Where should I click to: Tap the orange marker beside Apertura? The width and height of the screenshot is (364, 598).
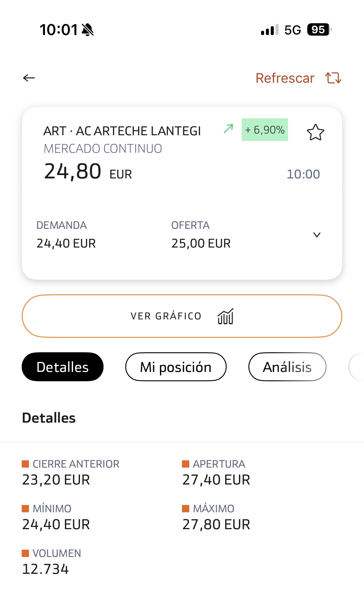click(186, 464)
